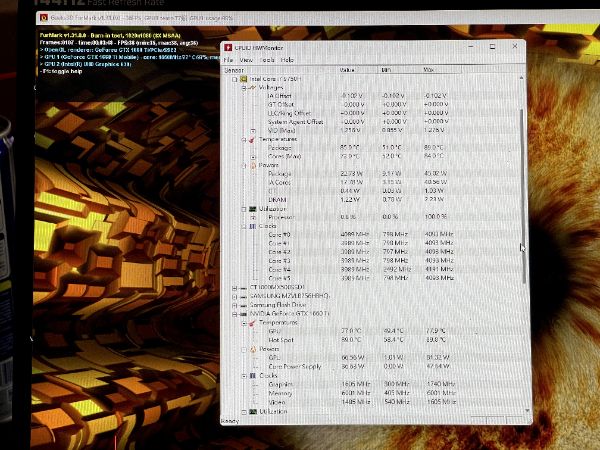Collapse the NVIDIA GeForce GTX 1660 Ti node
The image size is (600, 450).
point(235,314)
